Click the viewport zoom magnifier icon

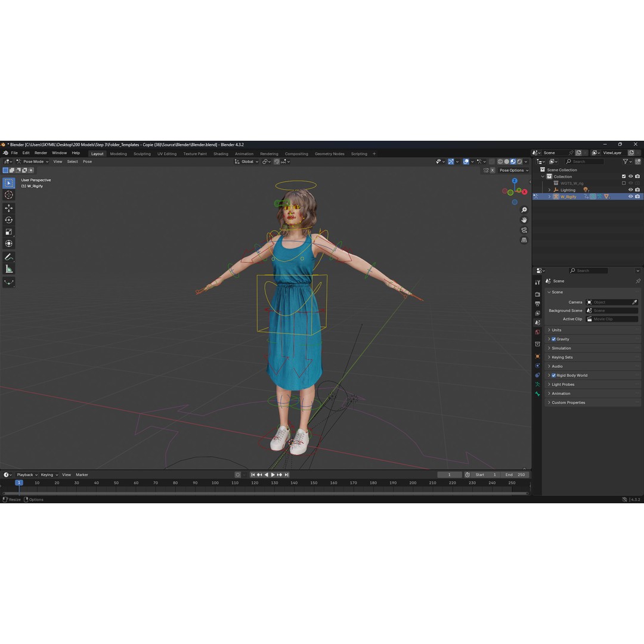tap(524, 210)
